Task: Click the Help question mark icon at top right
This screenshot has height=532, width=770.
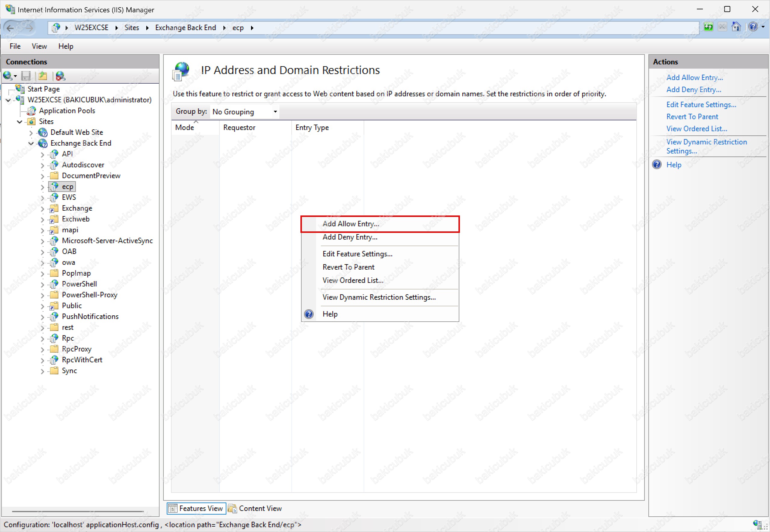Action: point(753,27)
